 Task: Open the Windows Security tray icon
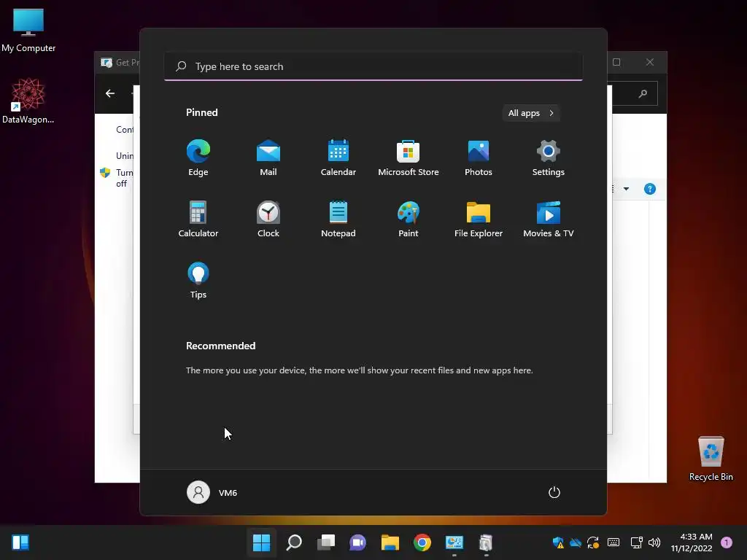point(558,542)
